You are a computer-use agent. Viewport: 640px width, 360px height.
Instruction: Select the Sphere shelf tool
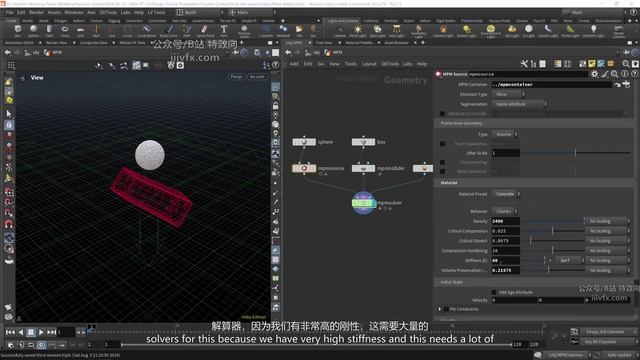pos(33,31)
